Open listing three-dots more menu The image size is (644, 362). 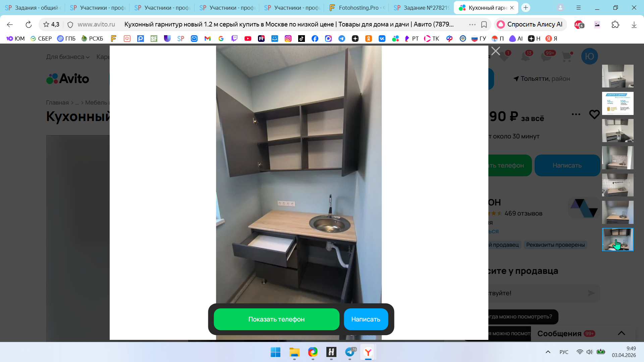click(x=576, y=114)
